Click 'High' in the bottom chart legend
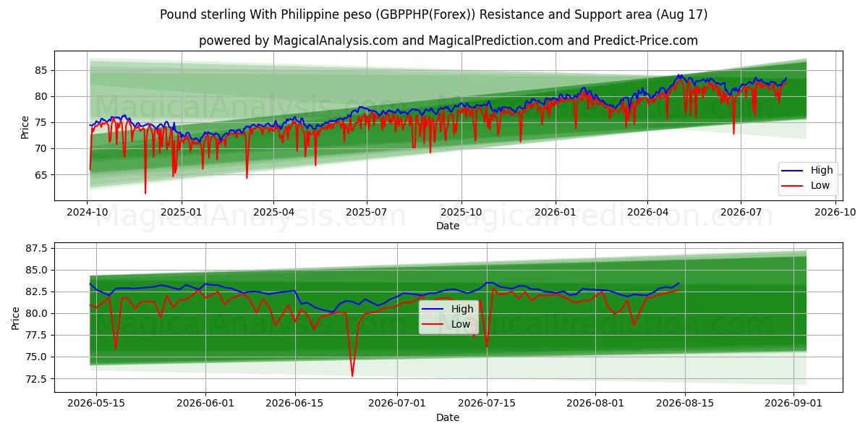This screenshot has height=434, width=868. click(x=462, y=309)
